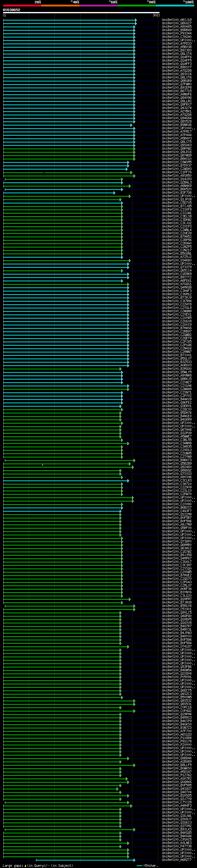
Task: Open hit UniRef100_P93344
Action: point(177,33)
